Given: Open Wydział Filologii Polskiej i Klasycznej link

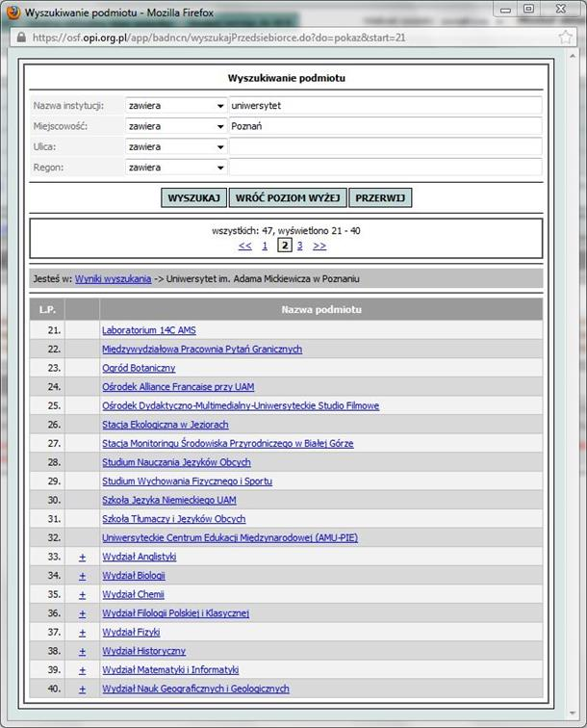Looking at the screenshot, I should tap(176, 613).
